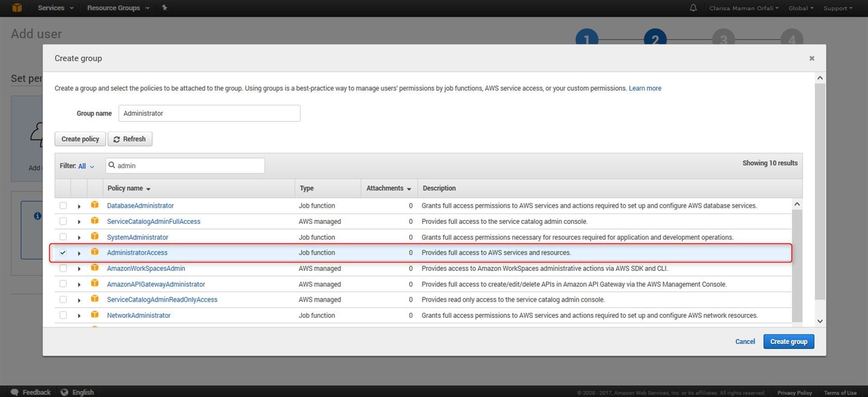Viewport: 868px width, 397px height.
Task: Click the SystemAdministrator policy cube icon
Action: (x=94, y=237)
